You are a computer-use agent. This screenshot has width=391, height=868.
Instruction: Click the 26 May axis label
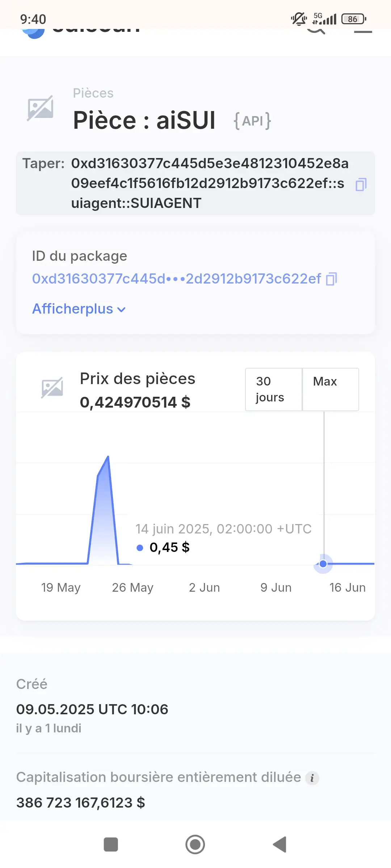click(x=133, y=587)
